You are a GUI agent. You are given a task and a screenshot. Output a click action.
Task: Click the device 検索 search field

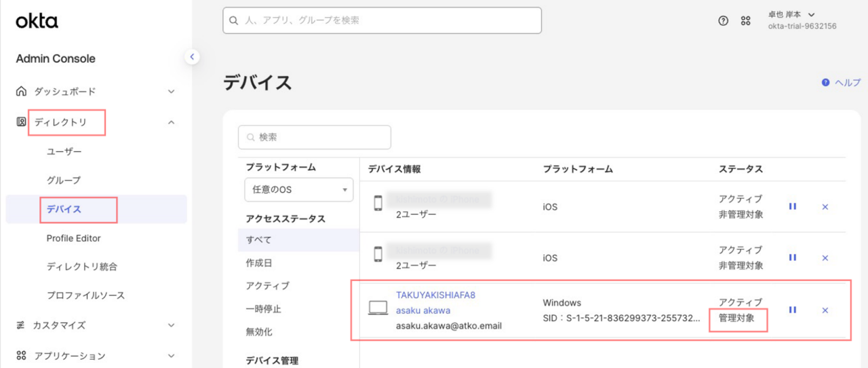(315, 137)
